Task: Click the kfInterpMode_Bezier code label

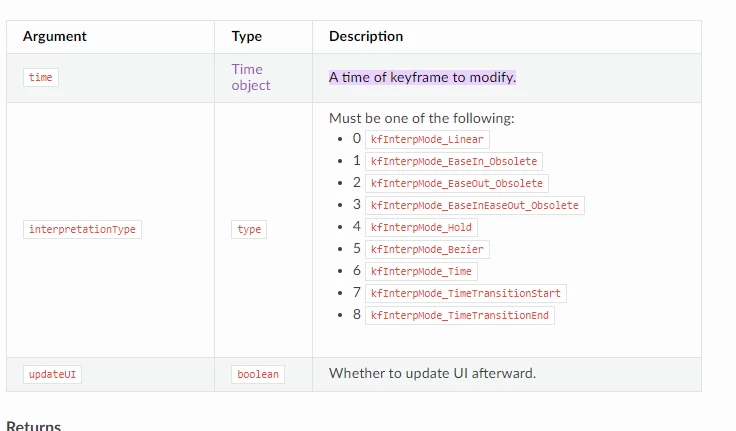Action: tap(427, 249)
